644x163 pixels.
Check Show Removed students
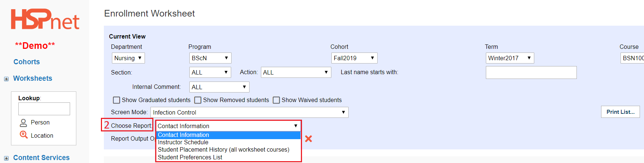pos(198,100)
